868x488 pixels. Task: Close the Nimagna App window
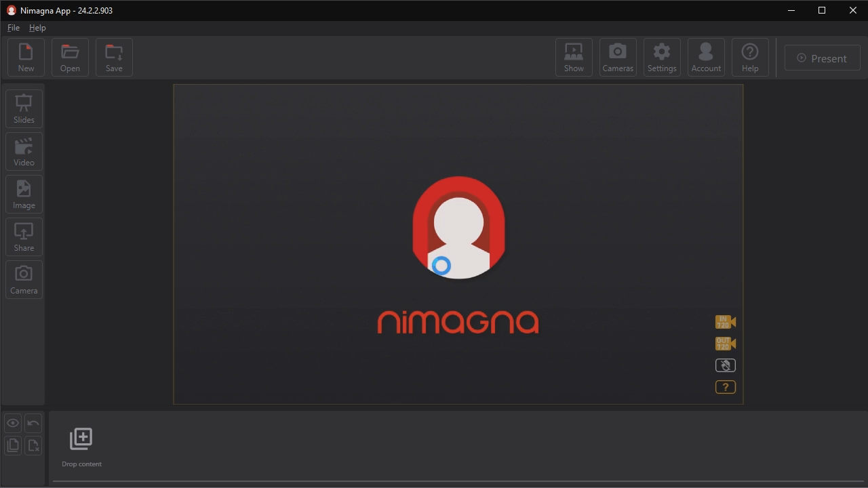pyautogui.click(x=852, y=10)
